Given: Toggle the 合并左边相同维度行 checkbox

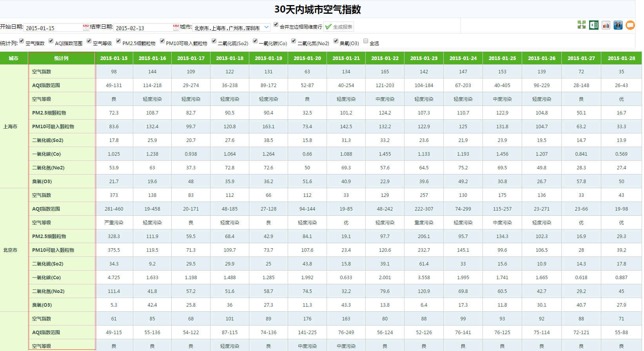Looking at the screenshot, I should pos(276,24).
